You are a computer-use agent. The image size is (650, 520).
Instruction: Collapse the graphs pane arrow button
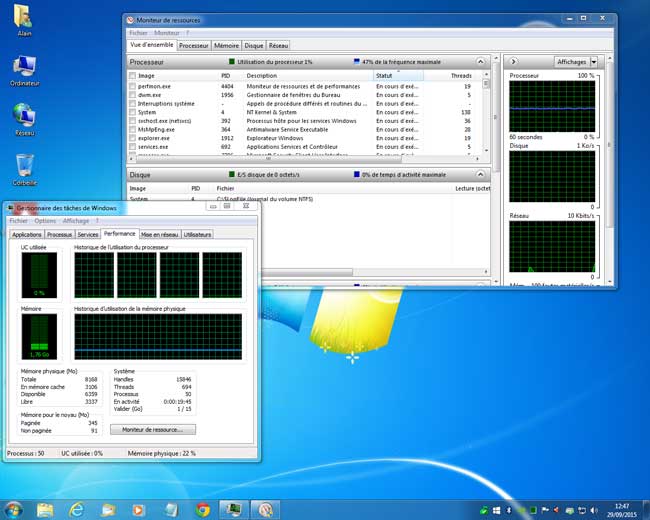pyautogui.click(x=513, y=61)
